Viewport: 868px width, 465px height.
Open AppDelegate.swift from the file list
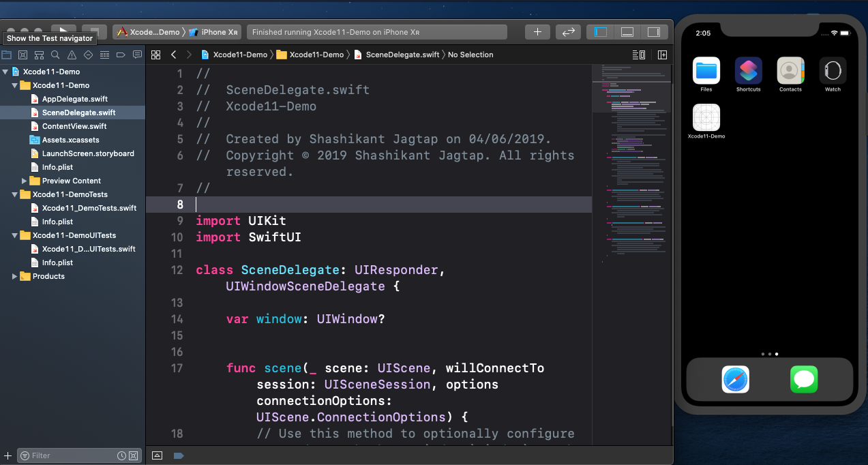coord(74,99)
